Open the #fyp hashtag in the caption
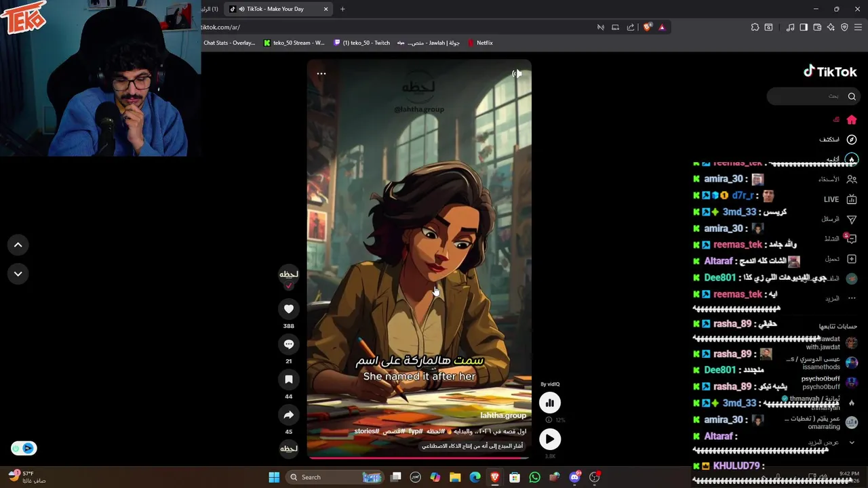The width and height of the screenshot is (868, 488). point(416,431)
